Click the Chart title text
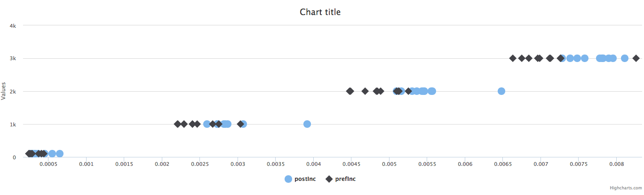Screen dimensions: 644x195 320,12
